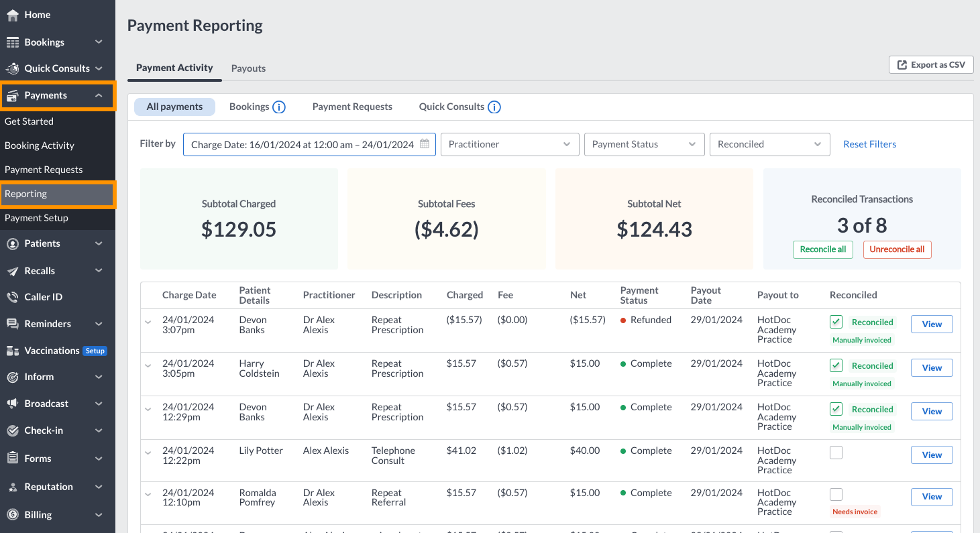Click the Caller ID phone icon

coord(12,297)
